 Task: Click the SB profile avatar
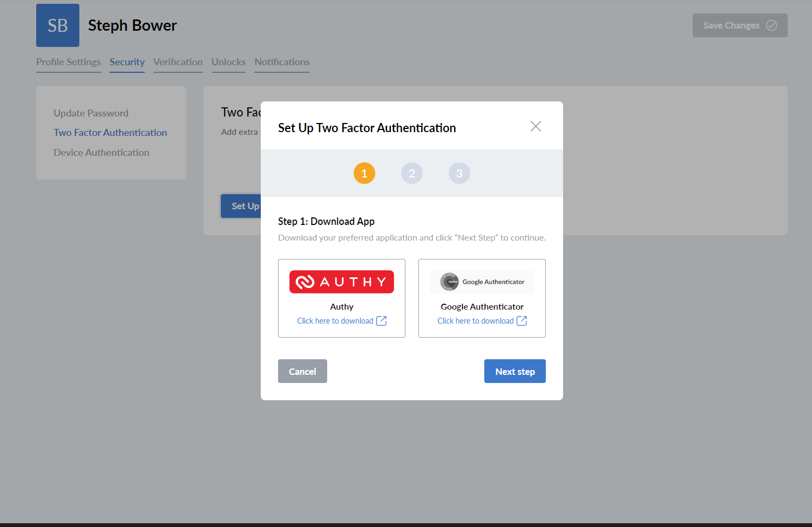coord(58,25)
